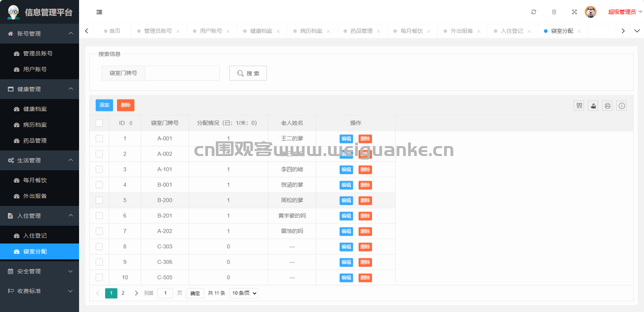The image size is (644, 312).
Task: Toggle fullscreen with the expand icon
Action: click(x=574, y=12)
